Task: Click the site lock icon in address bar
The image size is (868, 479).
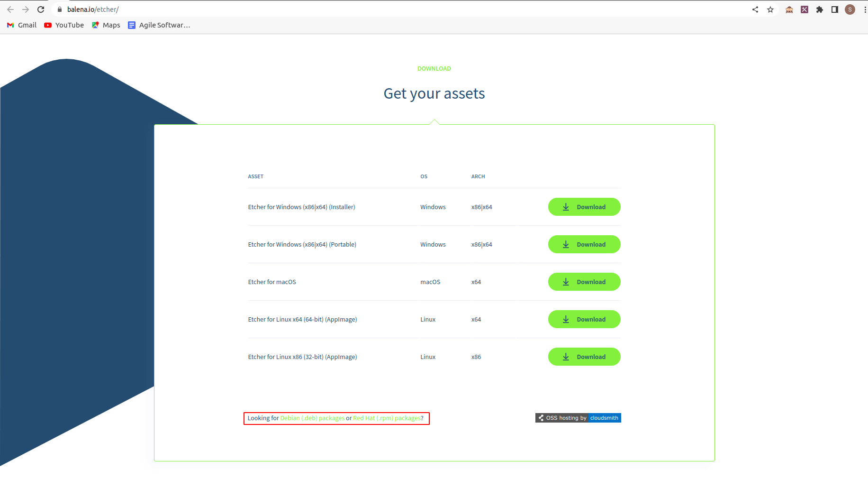Action: 60,9
